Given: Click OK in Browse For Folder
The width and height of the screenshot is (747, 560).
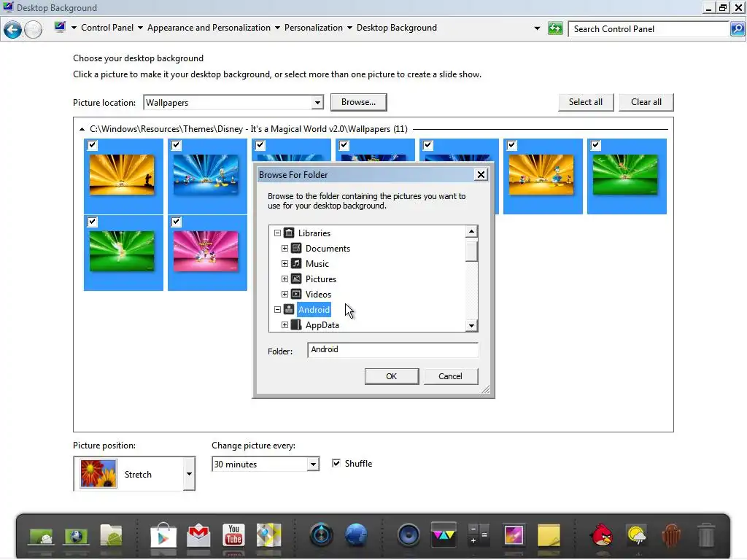Looking at the screenshot, I should click(x=392, y=376).
